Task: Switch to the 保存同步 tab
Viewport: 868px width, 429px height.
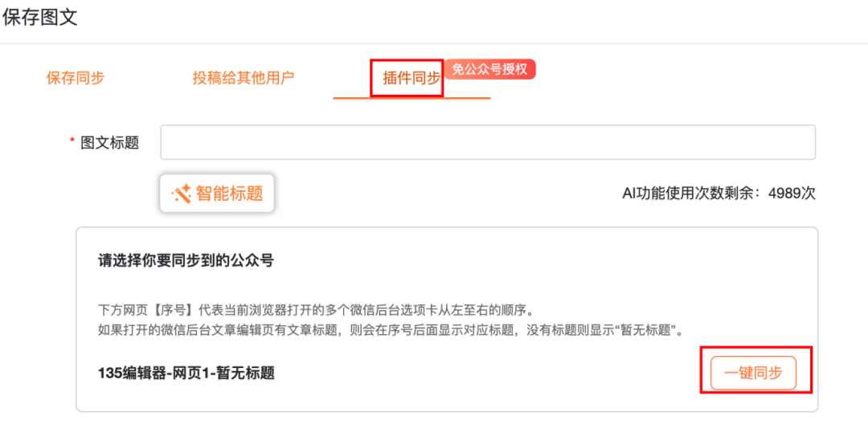Action: tap(76, 78)
